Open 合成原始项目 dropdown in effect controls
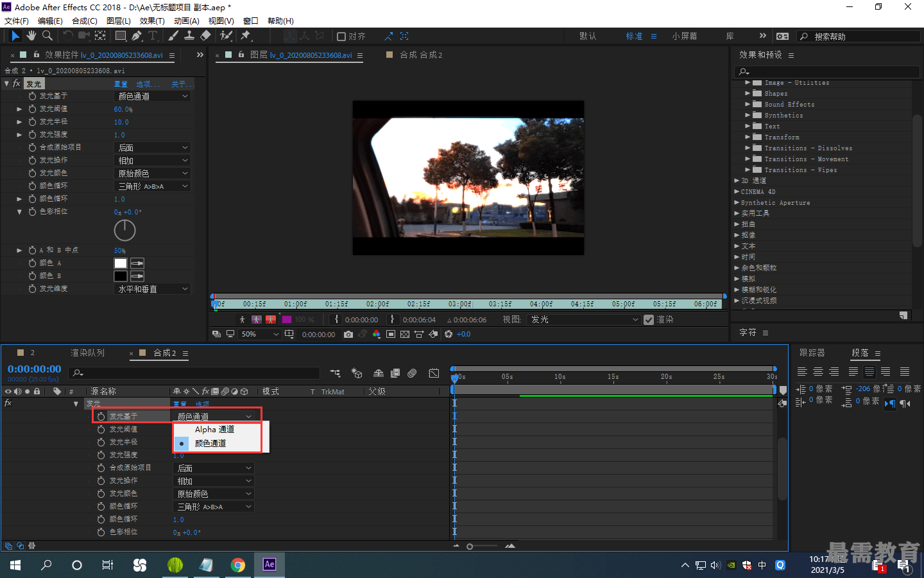The image size is (924, 578). [x=153, y=148]
